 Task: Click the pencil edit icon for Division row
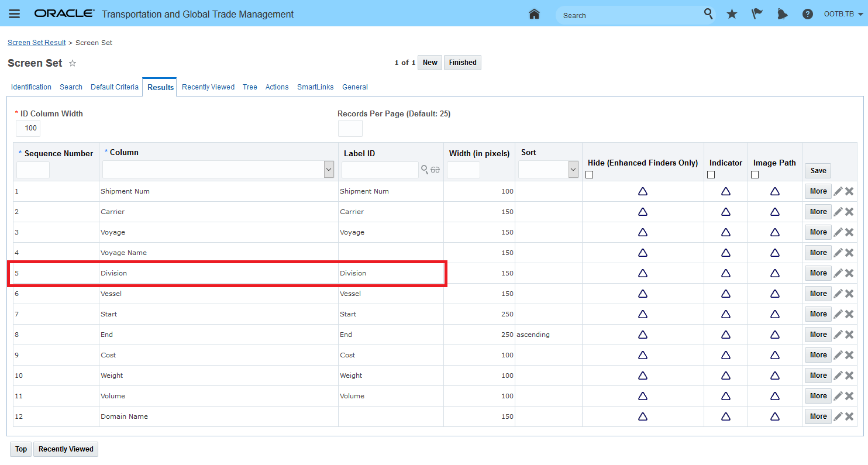click(x=838, y=273)
